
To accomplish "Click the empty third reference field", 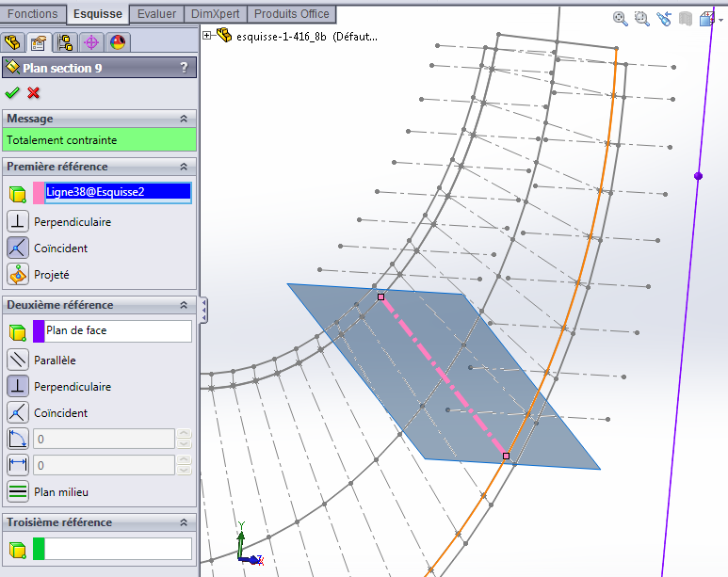I will click(x=118, y=549).
